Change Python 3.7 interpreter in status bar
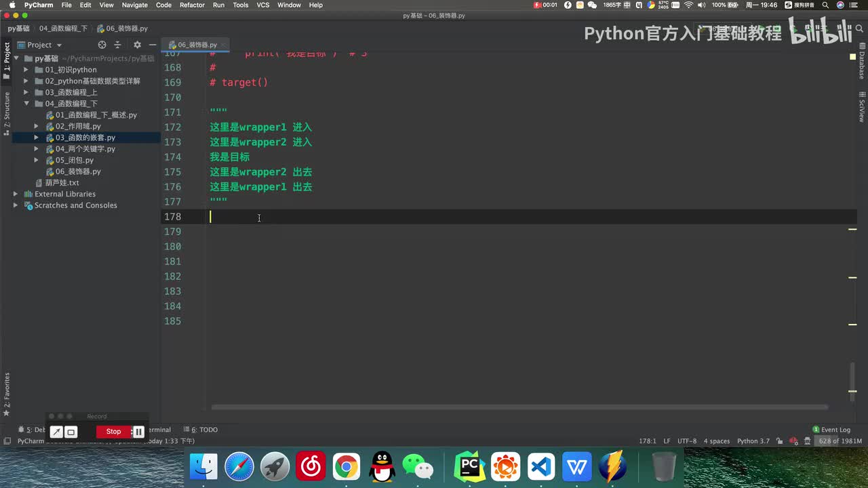This screenshot has width=868, height=488. tap(753, 441)
